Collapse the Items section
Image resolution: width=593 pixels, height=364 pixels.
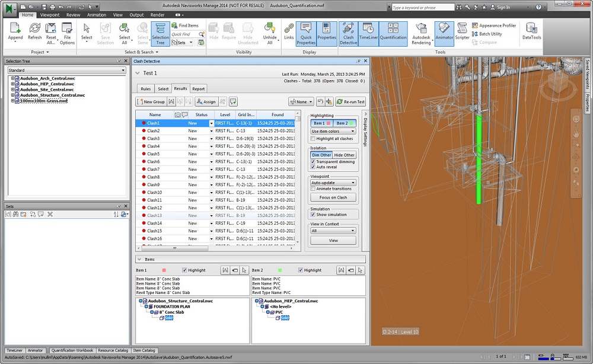coord(139,259)
